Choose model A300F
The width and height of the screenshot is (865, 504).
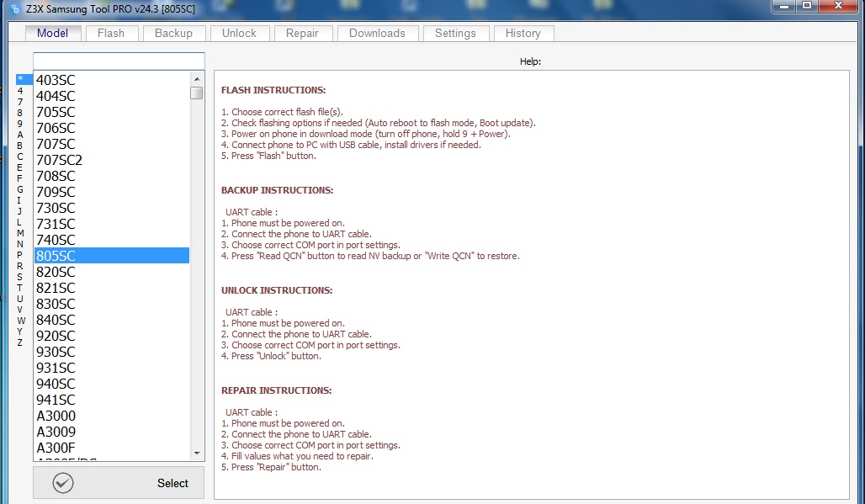point(111,448)
